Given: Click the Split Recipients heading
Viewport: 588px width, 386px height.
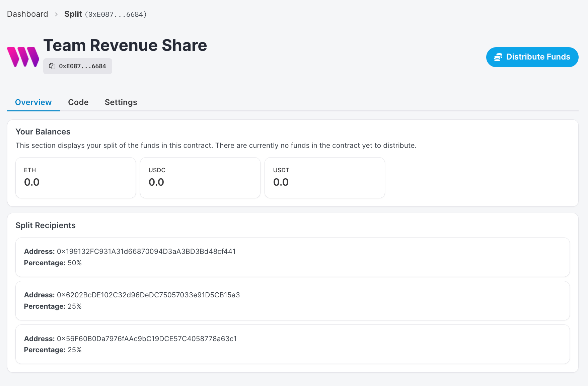Looking at the screenshot, I should coord(46,225).
